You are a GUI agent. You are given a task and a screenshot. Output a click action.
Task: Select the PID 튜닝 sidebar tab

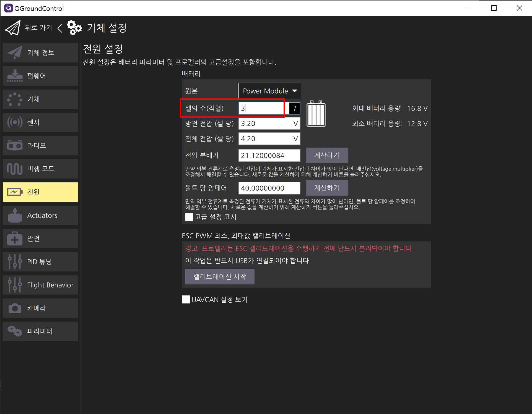tap(40, 262)
